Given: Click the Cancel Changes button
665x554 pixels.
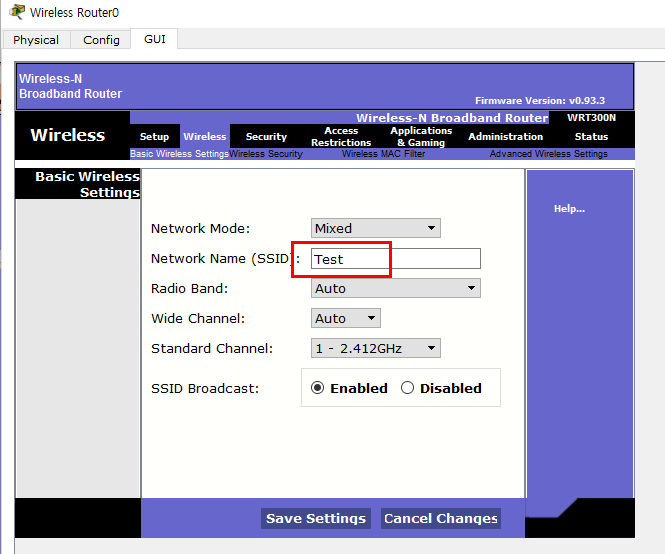Looking at the screenshot, I should point(441,518).
